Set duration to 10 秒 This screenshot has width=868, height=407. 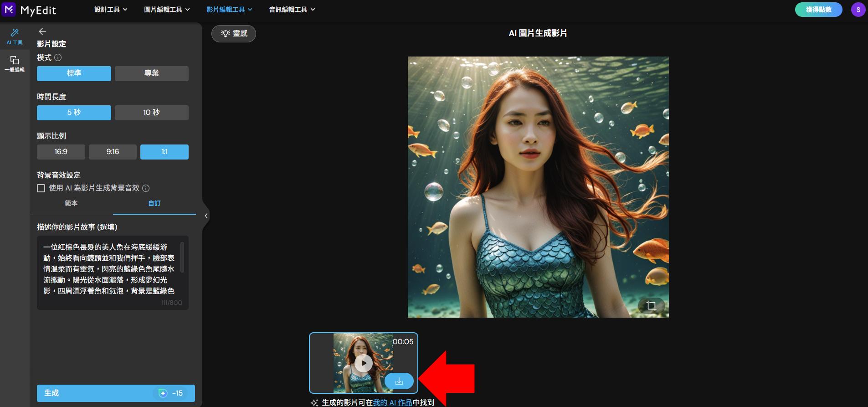152,113
